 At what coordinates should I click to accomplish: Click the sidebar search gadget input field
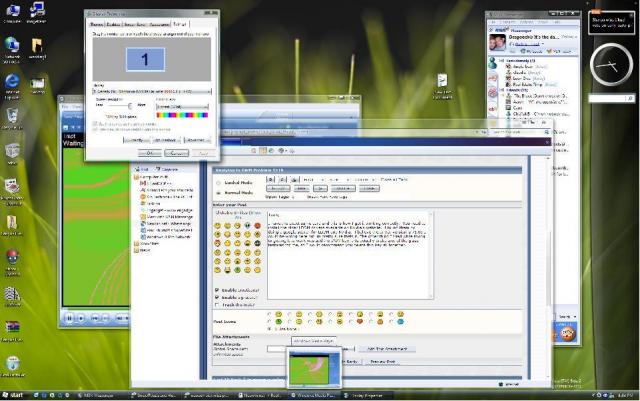coord(607,98)
